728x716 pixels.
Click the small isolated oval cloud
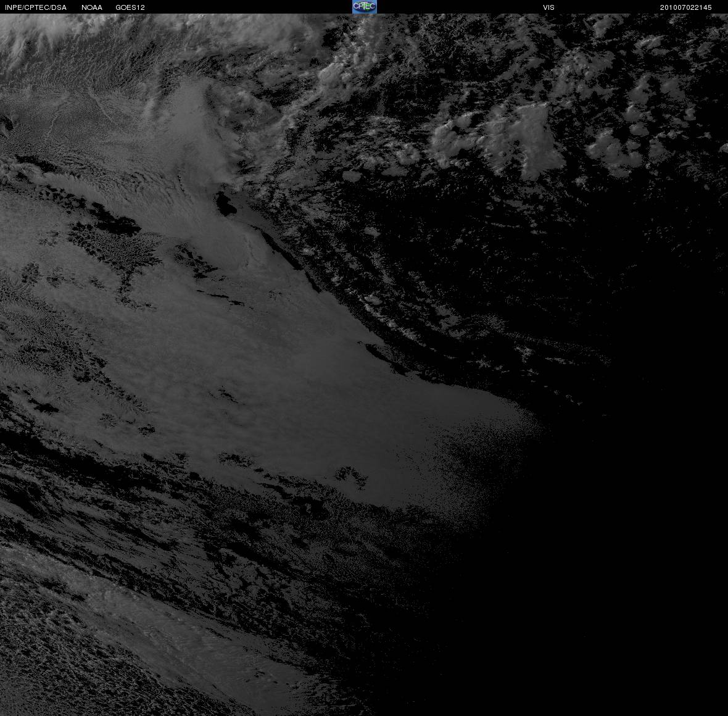351,176
